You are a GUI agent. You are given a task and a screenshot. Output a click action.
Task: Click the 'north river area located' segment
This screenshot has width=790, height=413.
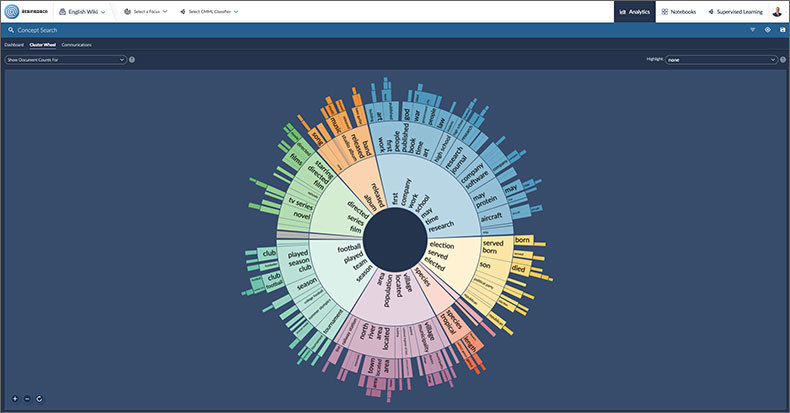coord(375,337)
